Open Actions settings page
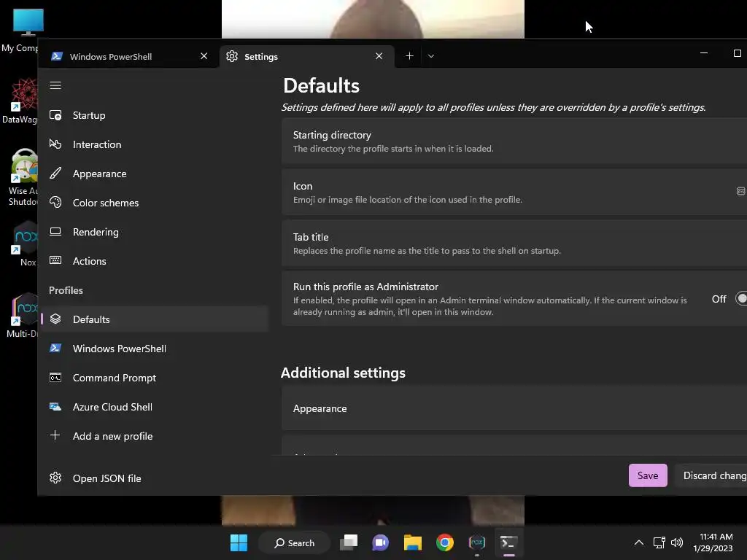This screenshot has height=560, width=747. tap(155, 261)
